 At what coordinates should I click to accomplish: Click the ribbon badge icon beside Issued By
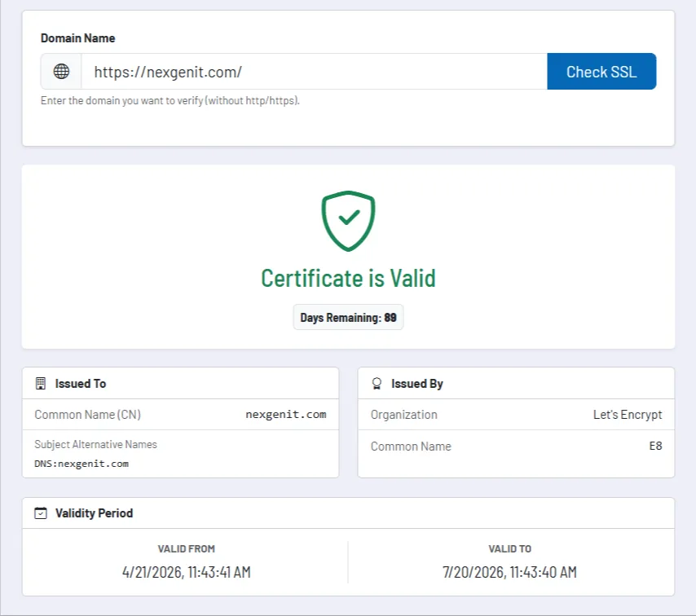(377, 384)
